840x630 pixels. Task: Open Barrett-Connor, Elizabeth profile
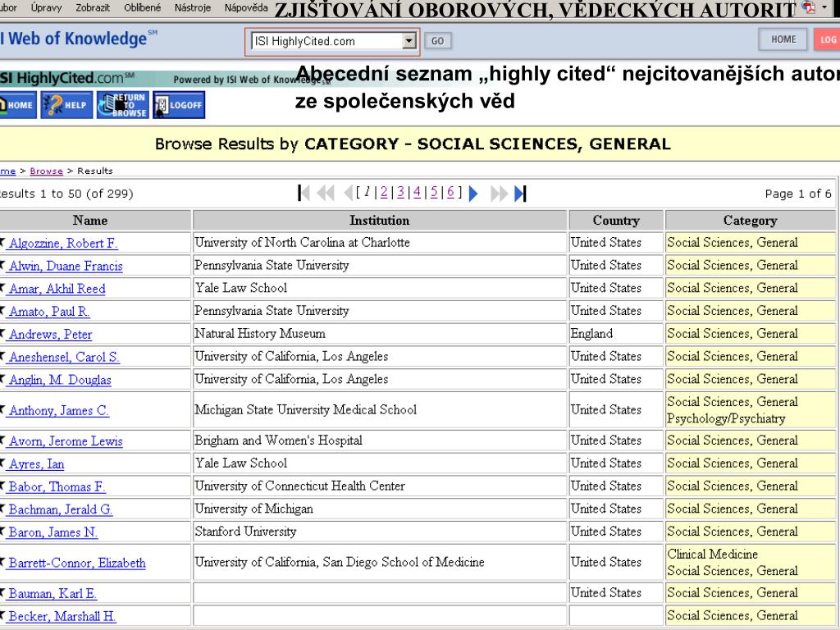(77, 563)
